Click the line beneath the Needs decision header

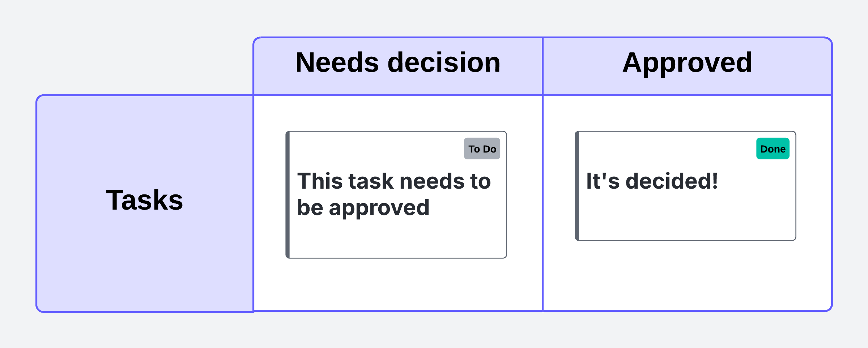point(398,95)
